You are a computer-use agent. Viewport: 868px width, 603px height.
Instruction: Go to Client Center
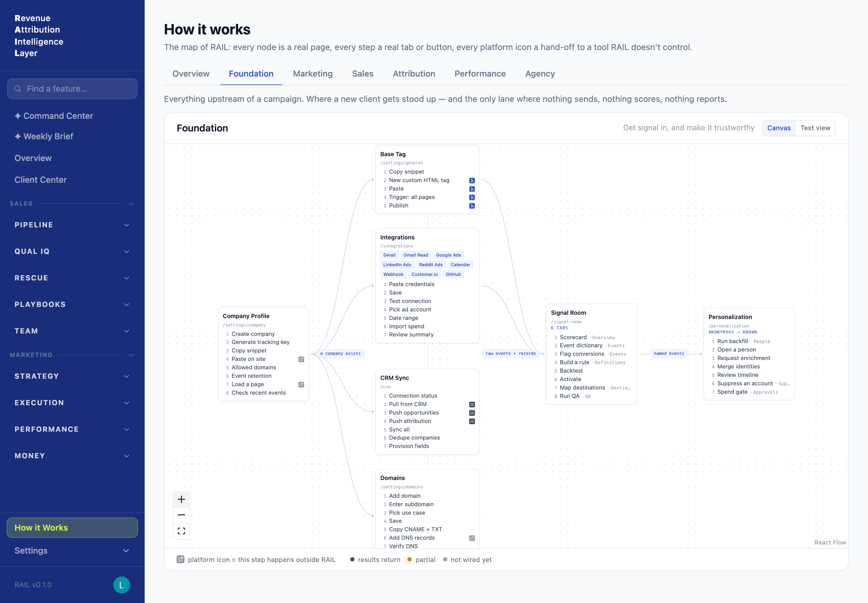tap(72, 180)
